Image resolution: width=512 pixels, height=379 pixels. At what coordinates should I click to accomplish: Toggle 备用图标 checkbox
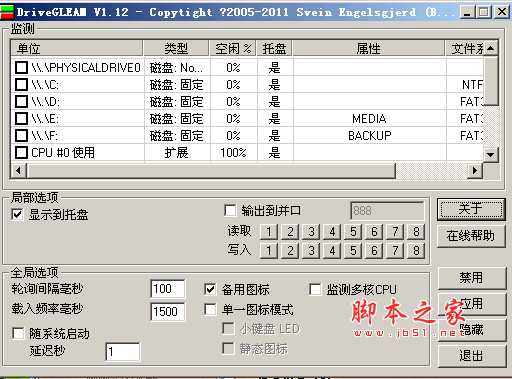coord(210,289)
